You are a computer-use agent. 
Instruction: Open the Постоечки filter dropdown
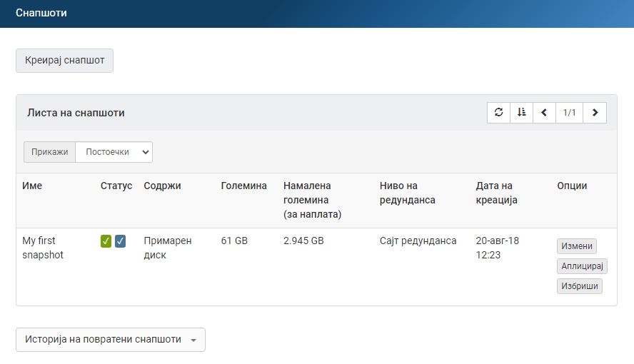tap(114, 152)
